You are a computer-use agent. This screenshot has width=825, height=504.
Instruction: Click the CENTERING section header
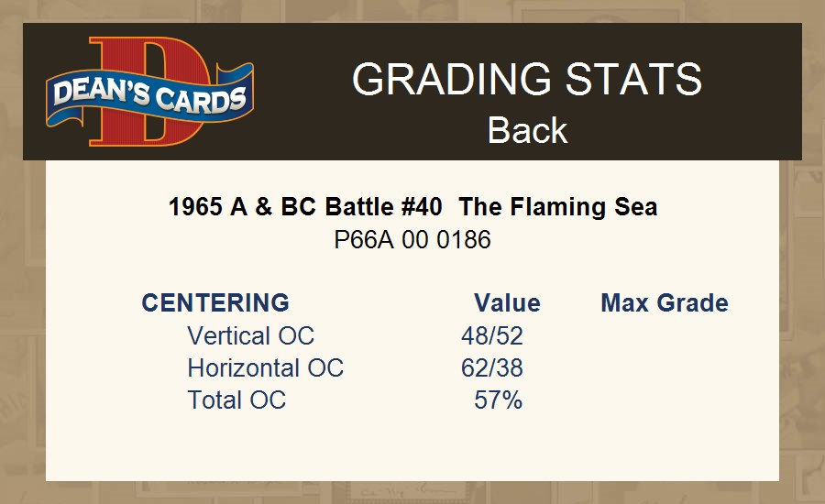215,303
